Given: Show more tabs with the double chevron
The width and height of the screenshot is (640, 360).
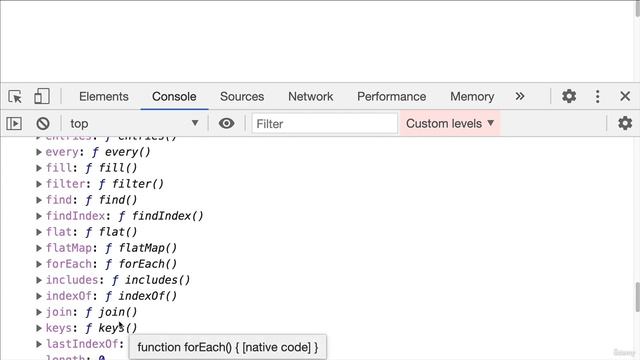Looking at the screenshot, I should (x=520, y=96).
